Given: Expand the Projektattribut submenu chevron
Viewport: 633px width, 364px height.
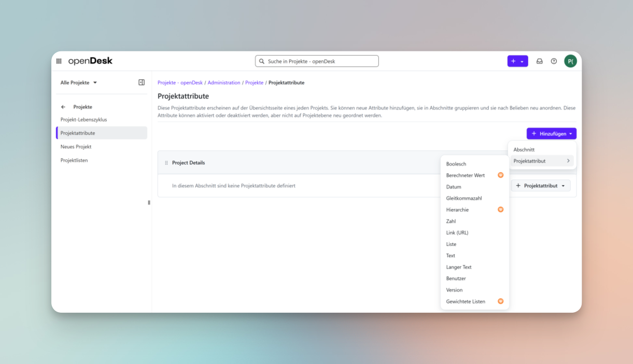Looking at the screenshot, I should (x=569, y=161).
